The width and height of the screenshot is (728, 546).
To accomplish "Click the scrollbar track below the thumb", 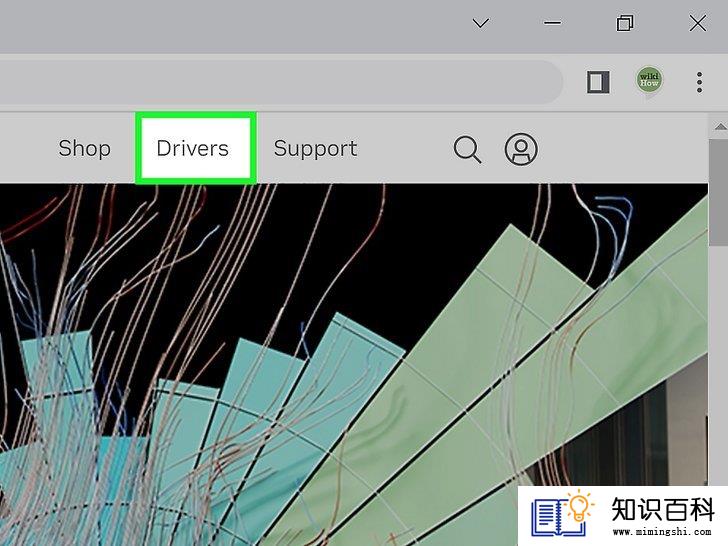I will coord(719,362).
